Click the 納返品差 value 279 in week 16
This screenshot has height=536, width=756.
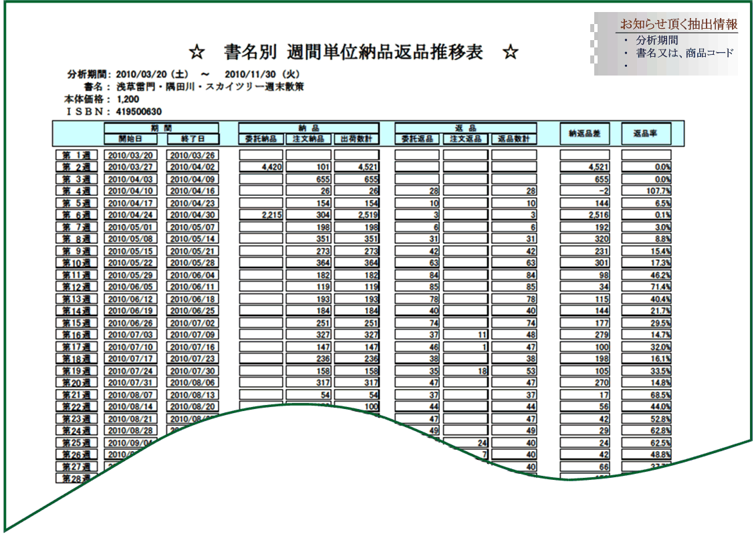tap(584, 335)
